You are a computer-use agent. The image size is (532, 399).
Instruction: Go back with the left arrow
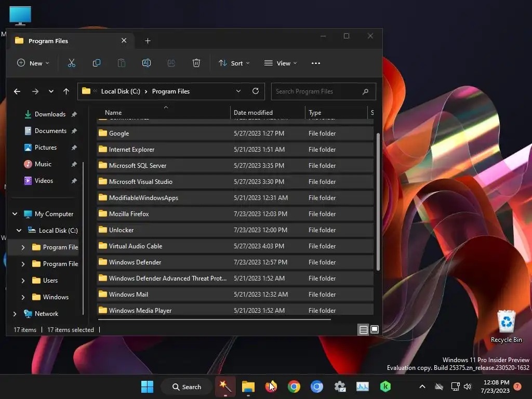(x=17, y=91)
